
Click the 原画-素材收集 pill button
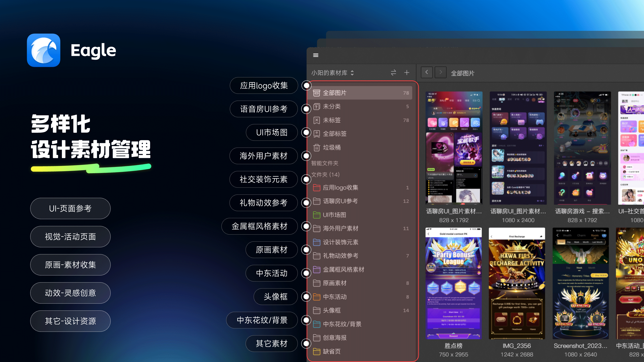pyautogui.click(x=70, y=265)
